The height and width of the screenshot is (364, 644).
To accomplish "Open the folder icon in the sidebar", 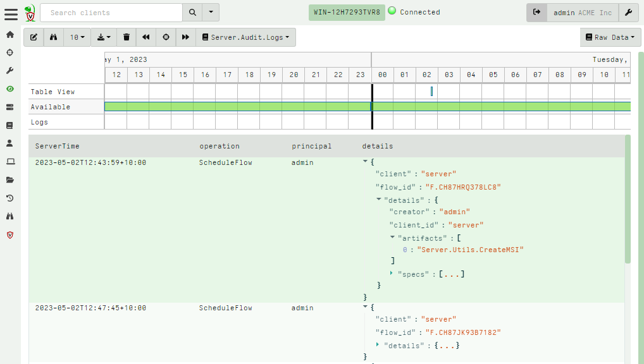I will (10, 179).
